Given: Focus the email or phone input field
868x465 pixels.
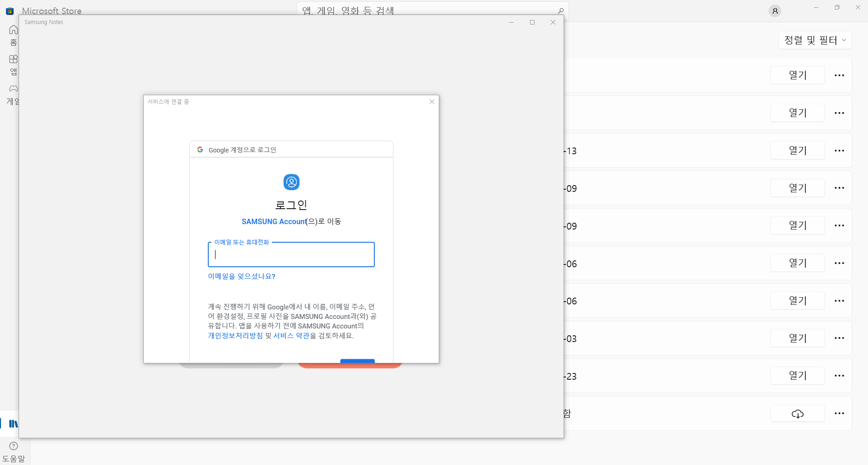Looking at the screenshot, I should [x=291, y=255].
